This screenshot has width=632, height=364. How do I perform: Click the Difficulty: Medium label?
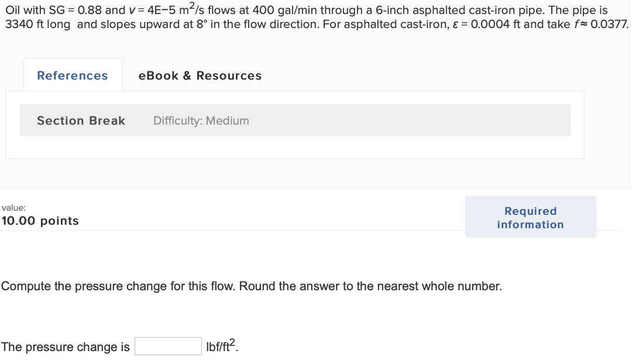click(201, 121)
